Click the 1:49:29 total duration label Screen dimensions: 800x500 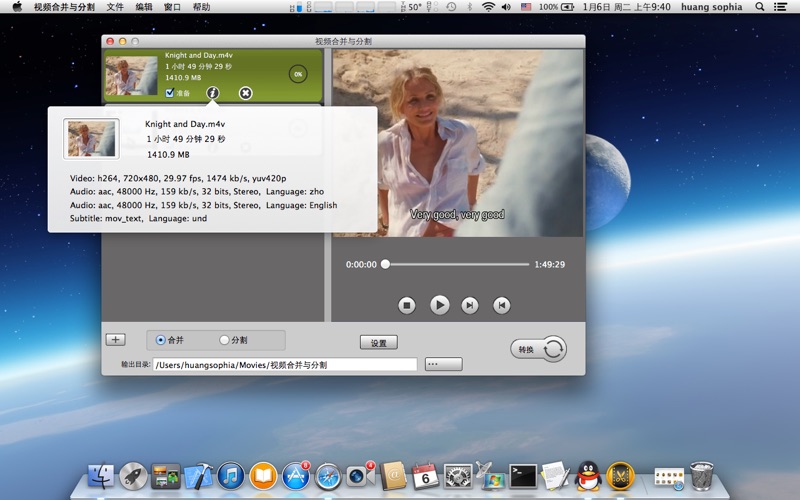coord(549,264)
